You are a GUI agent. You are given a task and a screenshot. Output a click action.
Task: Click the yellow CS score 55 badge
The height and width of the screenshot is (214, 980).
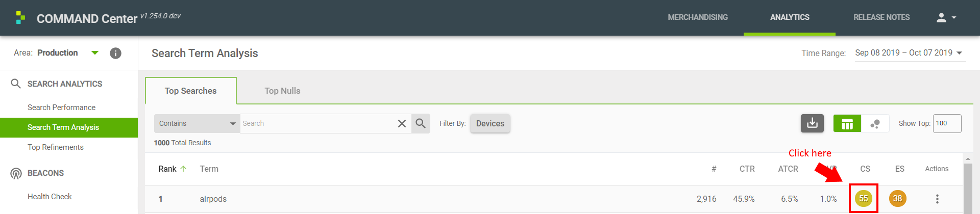pos(864,198)
